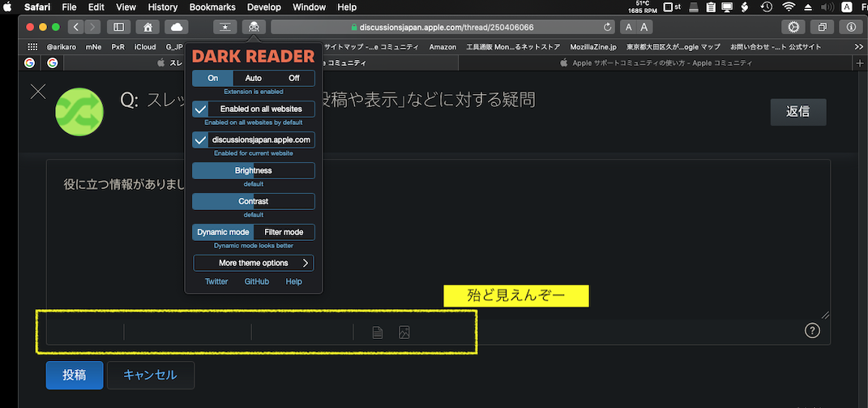
Task: Uncheck Enabled on all websites
Action: coord(201,109)
